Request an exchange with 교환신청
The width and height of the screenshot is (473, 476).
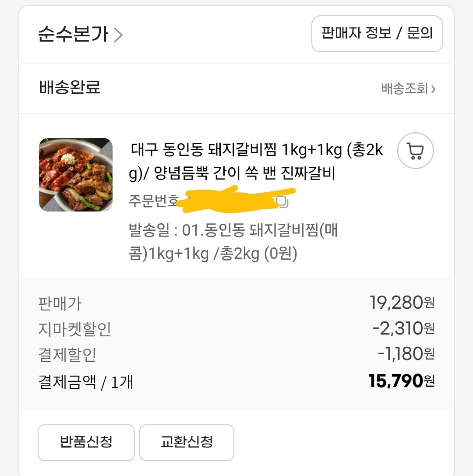pos(187,442)
